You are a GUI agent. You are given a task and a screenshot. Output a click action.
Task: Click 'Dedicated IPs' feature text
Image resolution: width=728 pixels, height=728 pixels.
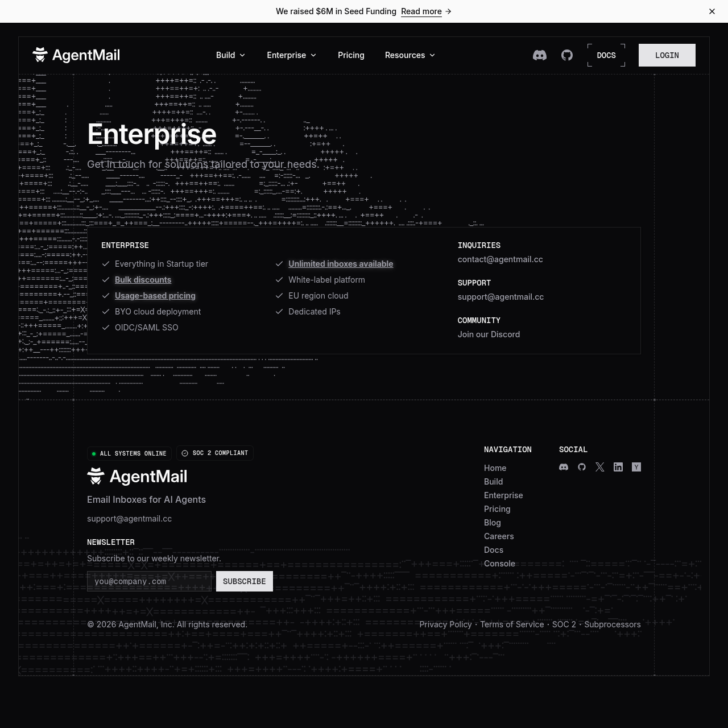click(314, 312)
